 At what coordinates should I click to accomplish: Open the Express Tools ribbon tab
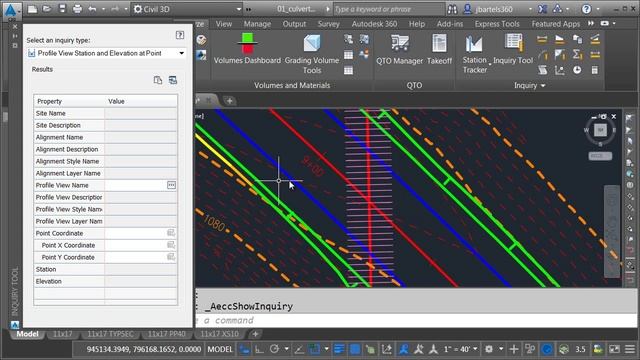497,24
